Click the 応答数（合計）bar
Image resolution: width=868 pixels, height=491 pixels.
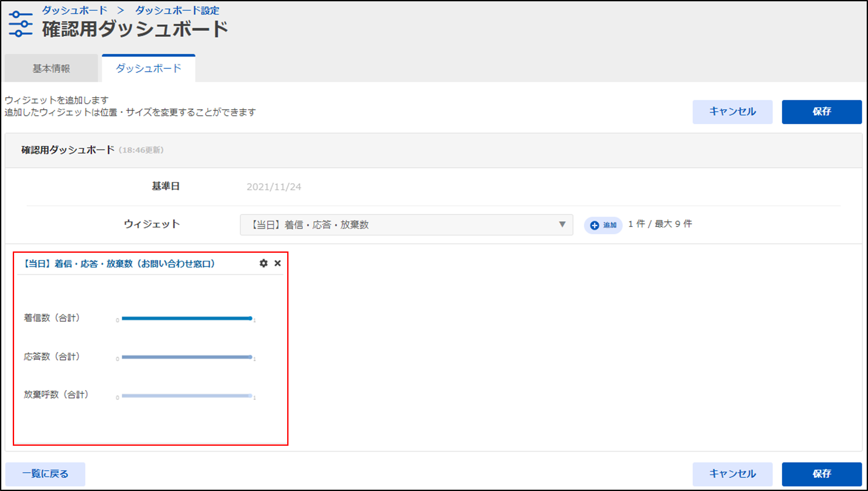(186, 357)
